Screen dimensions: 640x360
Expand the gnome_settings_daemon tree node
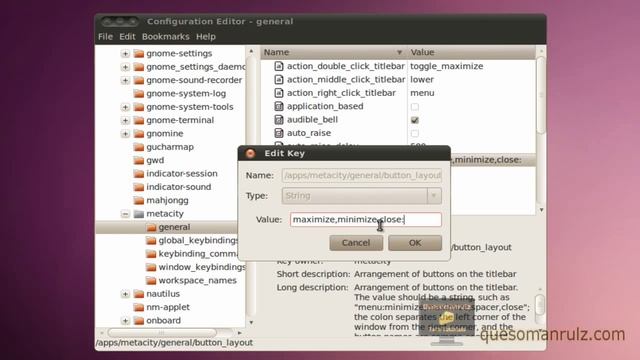point(125,67)
